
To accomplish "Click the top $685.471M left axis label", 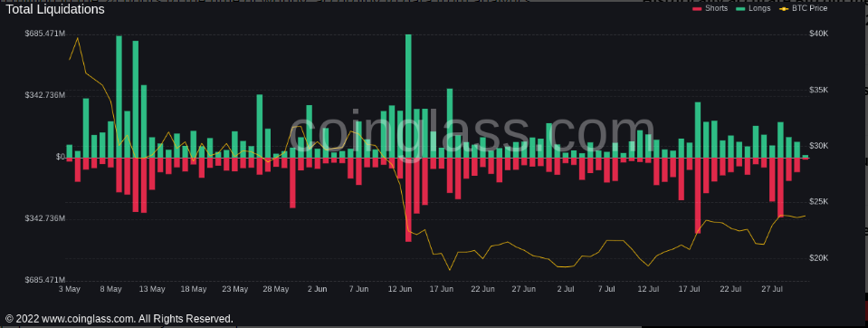I will point(45,34).
